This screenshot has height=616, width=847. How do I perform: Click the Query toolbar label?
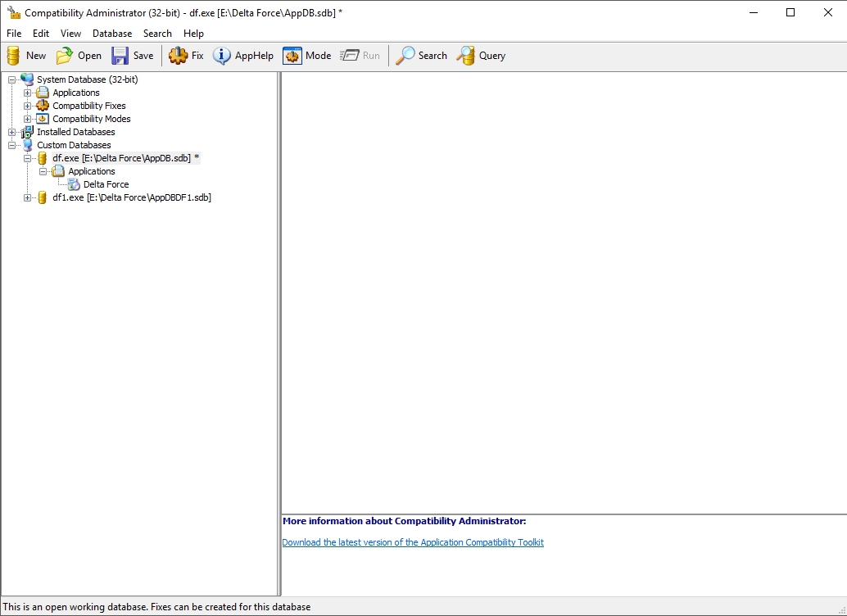point(492,56)
